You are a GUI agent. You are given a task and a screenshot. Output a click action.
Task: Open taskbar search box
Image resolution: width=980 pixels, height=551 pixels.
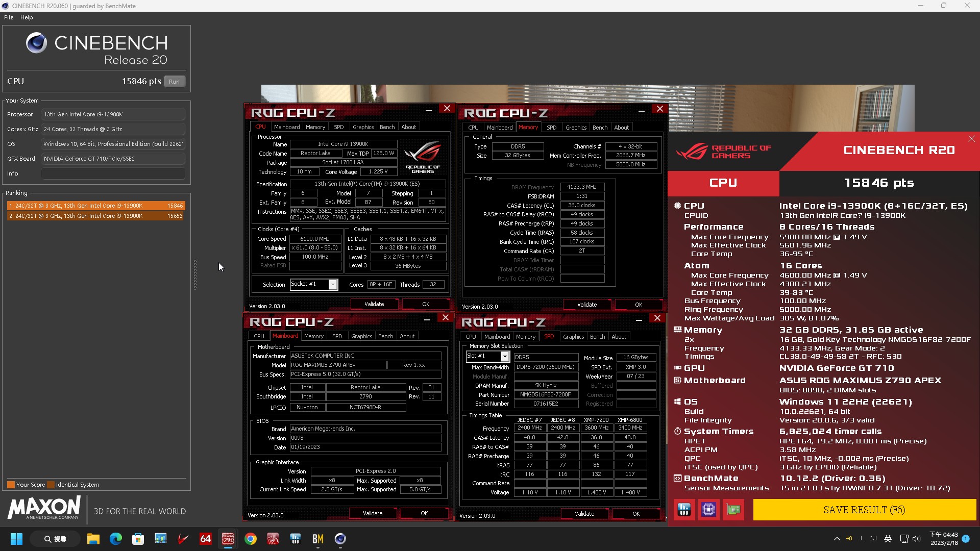click(x=55, y=539)
